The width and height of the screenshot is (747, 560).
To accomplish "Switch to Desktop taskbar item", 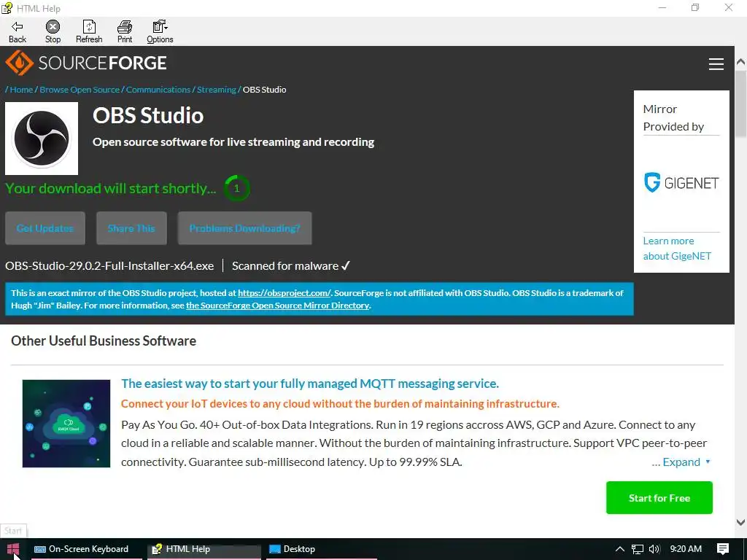I will click(x=320, y=548).
